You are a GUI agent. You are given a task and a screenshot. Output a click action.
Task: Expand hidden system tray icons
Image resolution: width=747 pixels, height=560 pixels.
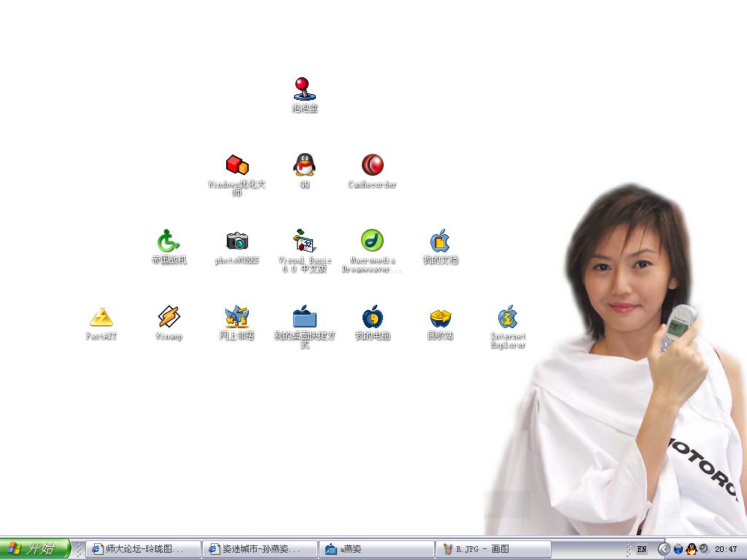pos(664,549)
